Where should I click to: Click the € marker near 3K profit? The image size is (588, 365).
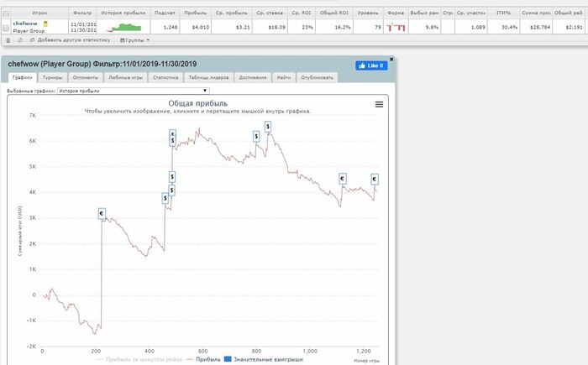(102, 214)
